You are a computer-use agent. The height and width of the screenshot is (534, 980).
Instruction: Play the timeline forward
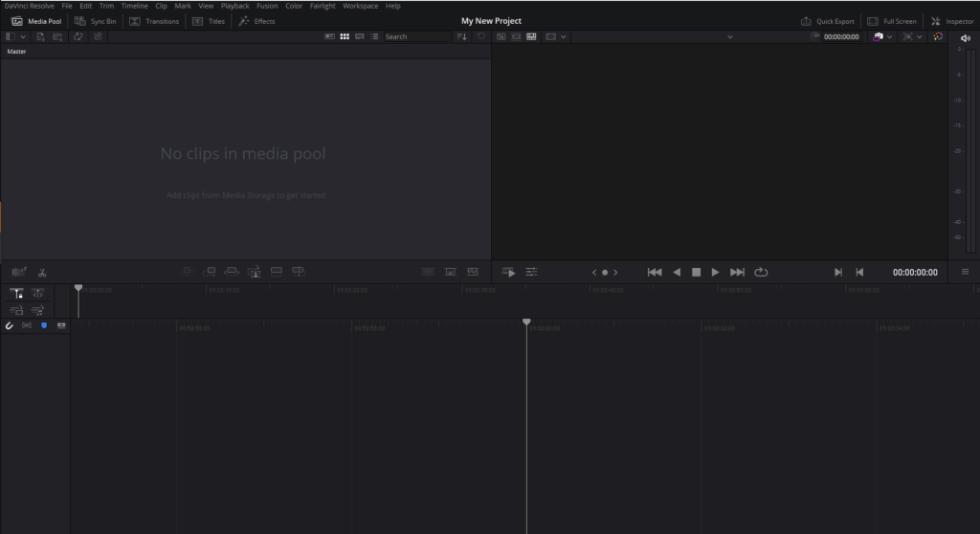715,272
